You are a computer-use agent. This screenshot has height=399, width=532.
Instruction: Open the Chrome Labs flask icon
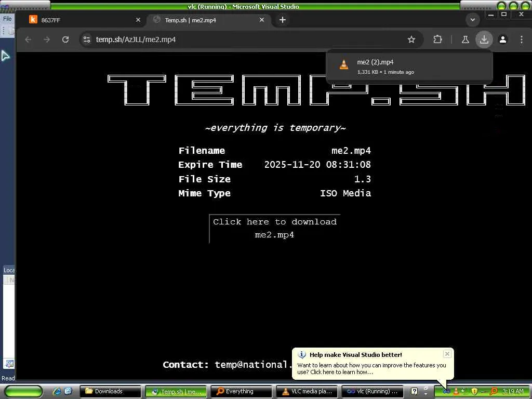point(465,39)
